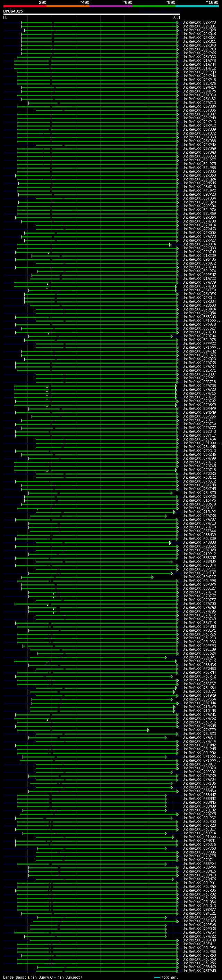Viewport: 222px width, 980px height.
Task: Open hit UniRef100_Q2KPY3
Action: (x=199, y=23)
